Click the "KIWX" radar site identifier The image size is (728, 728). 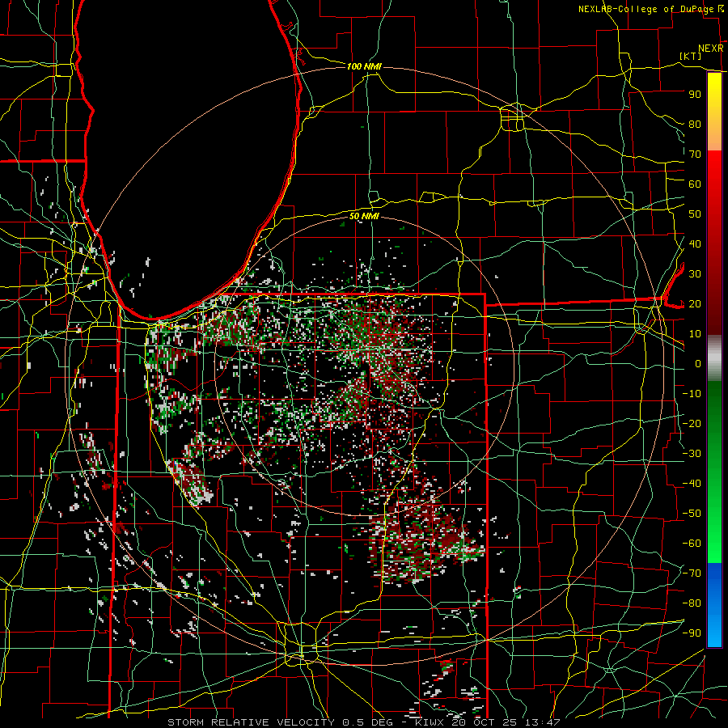pos(430,722)
